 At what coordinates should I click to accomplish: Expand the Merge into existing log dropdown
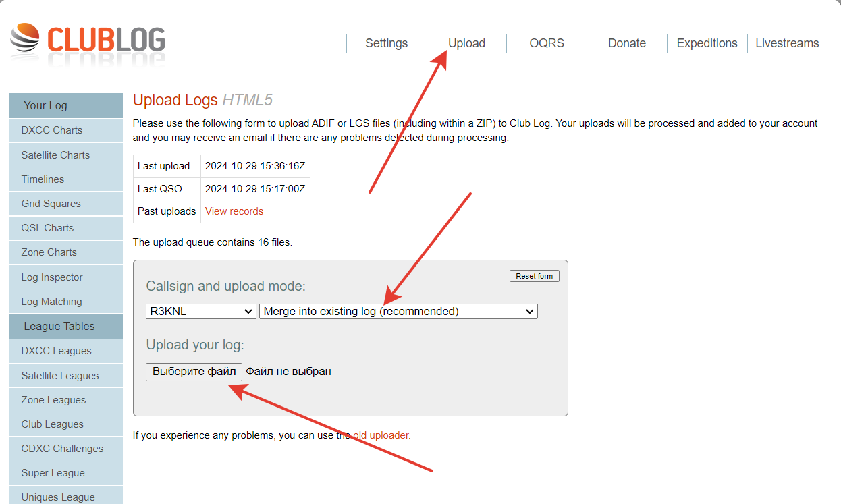398,312
